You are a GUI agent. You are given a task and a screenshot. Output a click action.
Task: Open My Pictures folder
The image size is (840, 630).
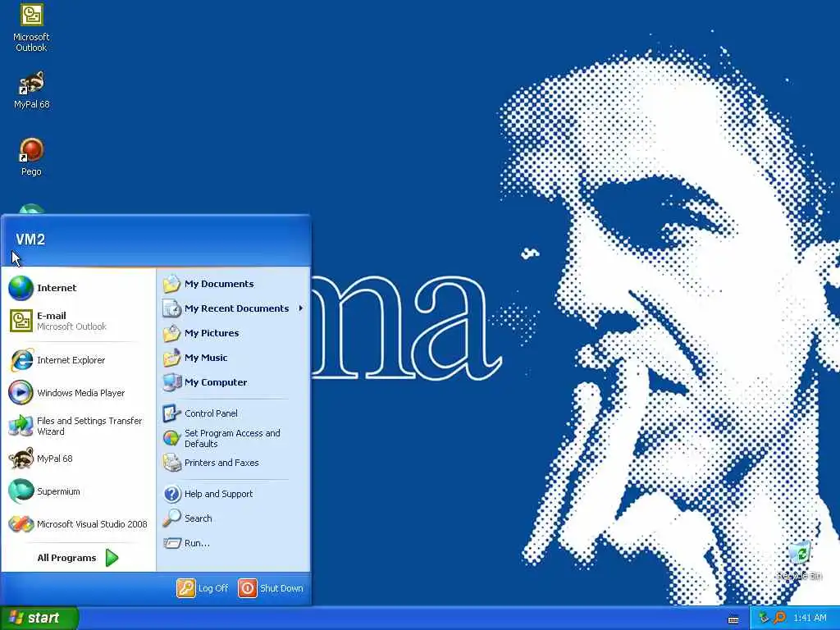[x=233, y=333]
